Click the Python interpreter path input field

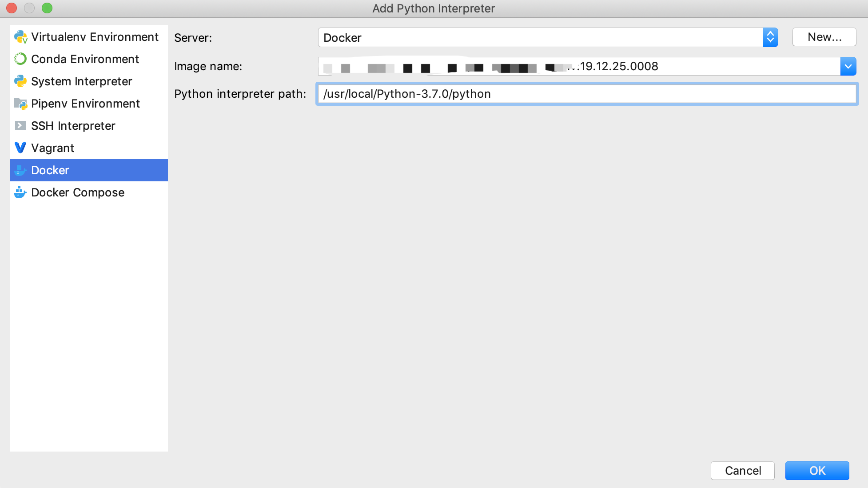[587, 93]
